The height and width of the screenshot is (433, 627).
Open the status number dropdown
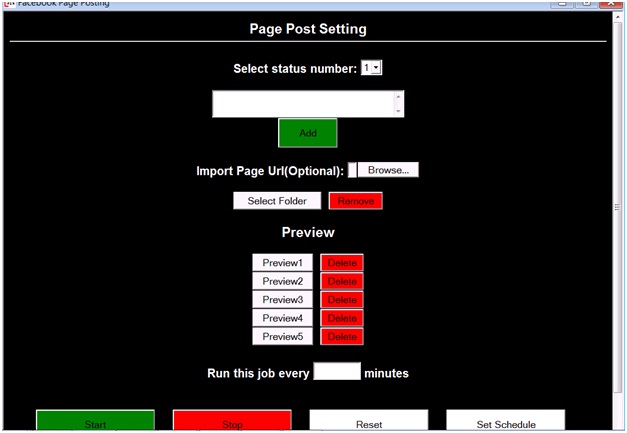coord(371,68)
